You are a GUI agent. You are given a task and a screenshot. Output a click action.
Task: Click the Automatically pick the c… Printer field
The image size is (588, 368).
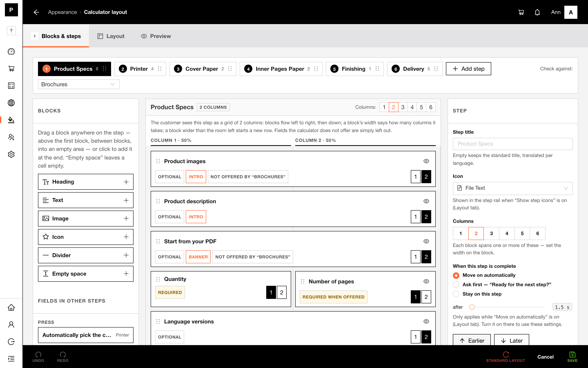click(x=86, y=335)
